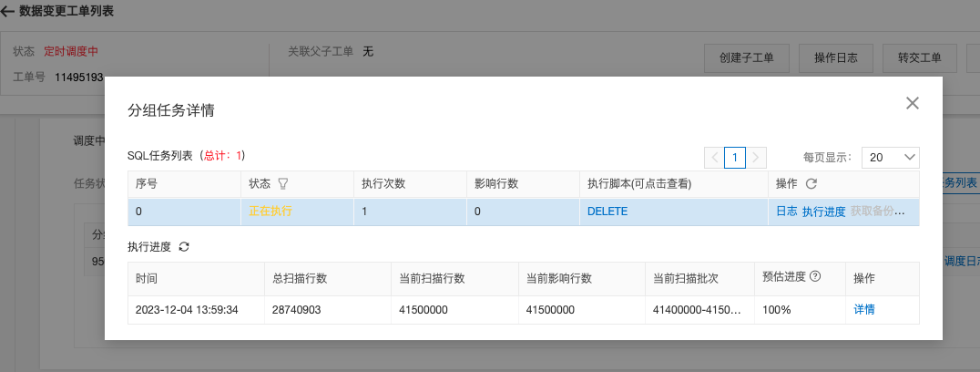The height and width of the screenshot is (372, 980).
Task: Select page 1 in pagination
Action: pos(735,158)
